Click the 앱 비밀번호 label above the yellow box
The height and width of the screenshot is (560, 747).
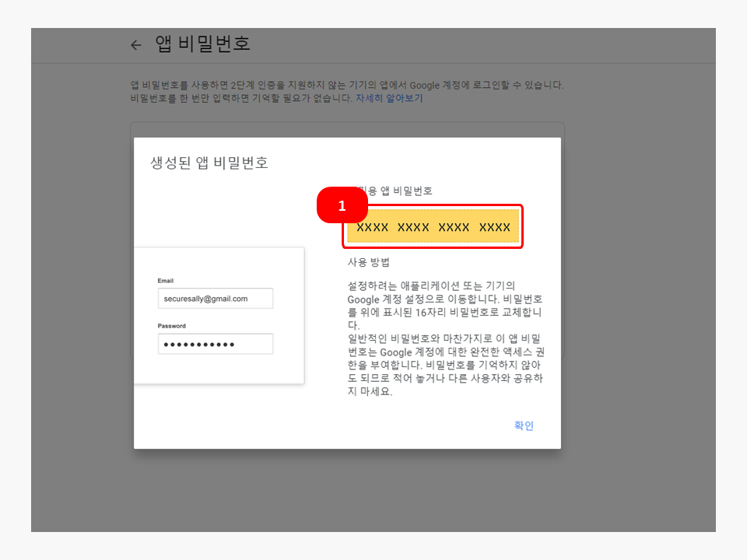coord(405,191)
